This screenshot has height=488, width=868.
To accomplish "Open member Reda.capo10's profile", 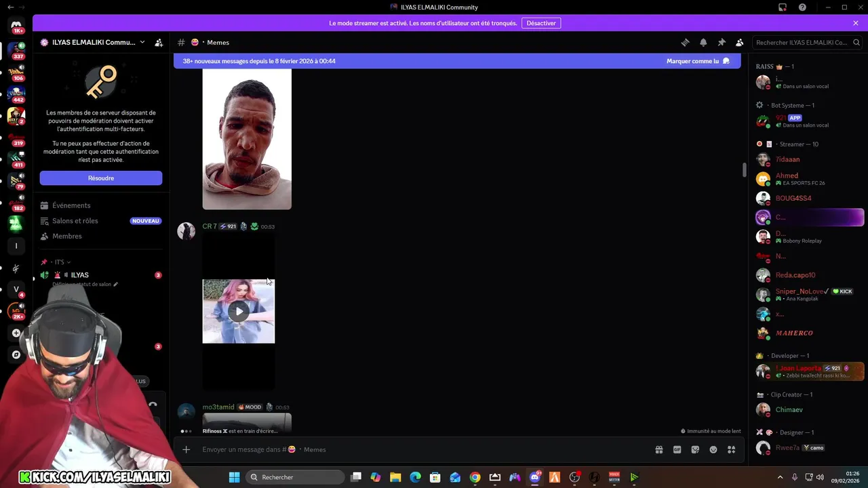I will pyautogui.click(x=810, y=275).
